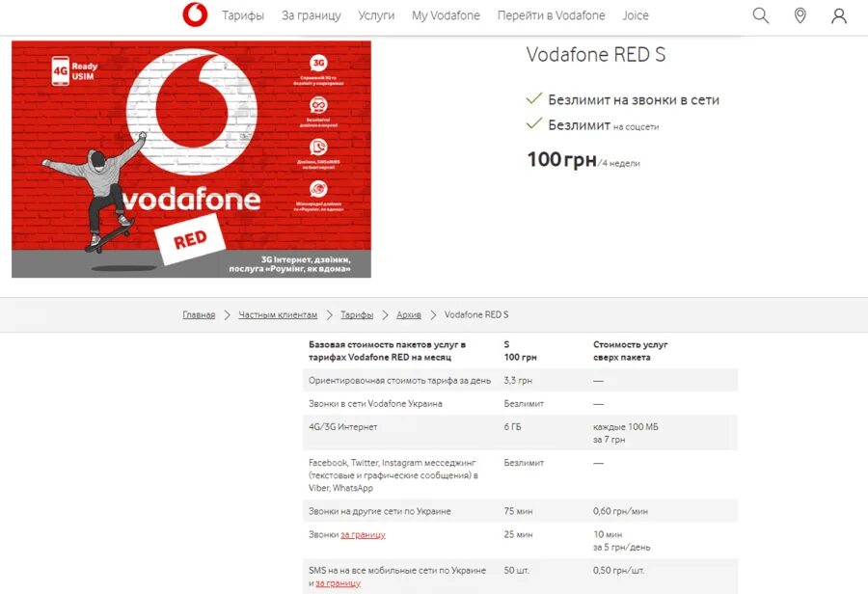Screen dimensions: 868x594
Task: Follow the Частным клиентам breadcrumb link
Action: point(278,314)
